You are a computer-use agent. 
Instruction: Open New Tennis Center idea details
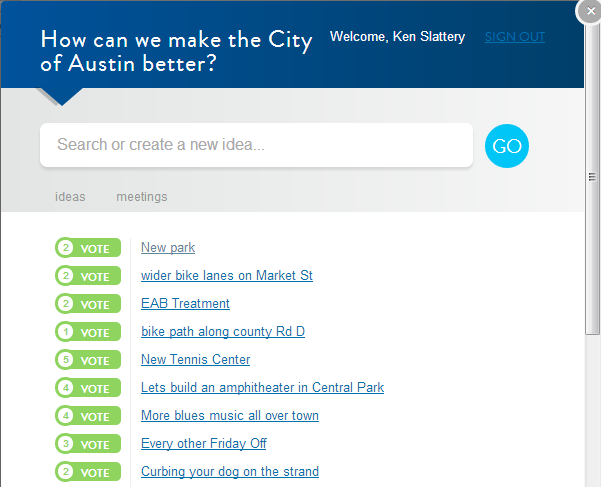coord(195,360)
